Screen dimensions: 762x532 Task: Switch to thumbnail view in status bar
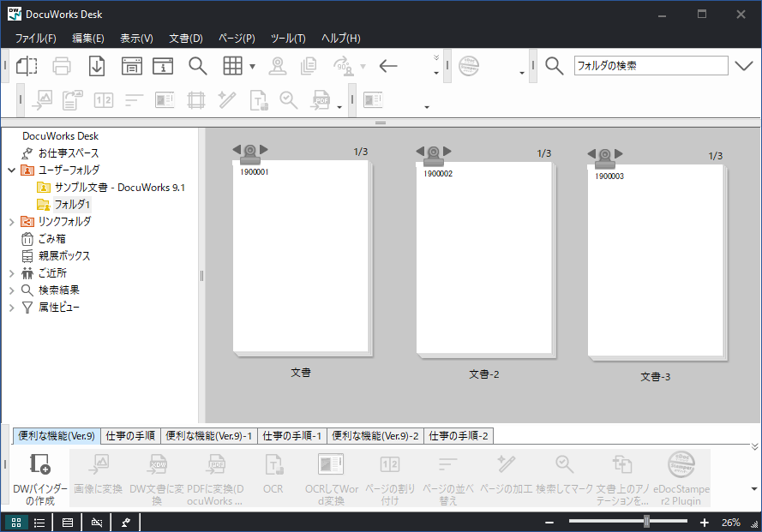[16, 523]
